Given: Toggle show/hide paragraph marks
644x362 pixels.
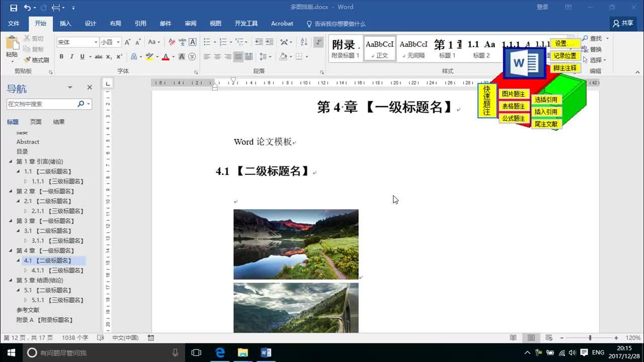Looking at the screenshot, I should click(x=318, y=42).
